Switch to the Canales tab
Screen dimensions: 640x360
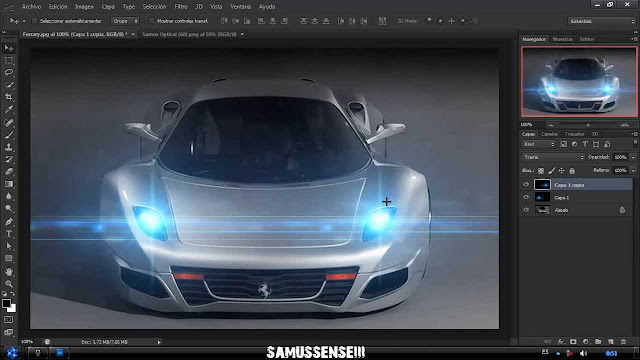point(549,134)
